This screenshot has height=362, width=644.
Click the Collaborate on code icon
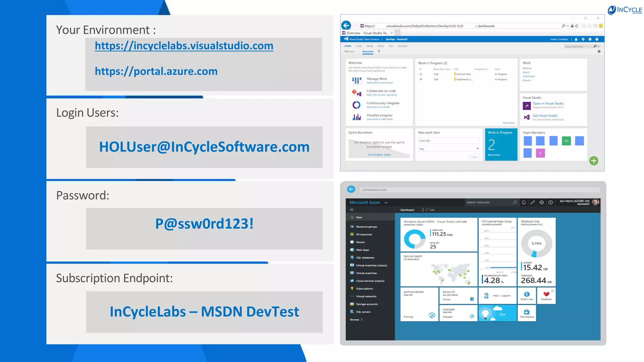(x=357, y=92)
